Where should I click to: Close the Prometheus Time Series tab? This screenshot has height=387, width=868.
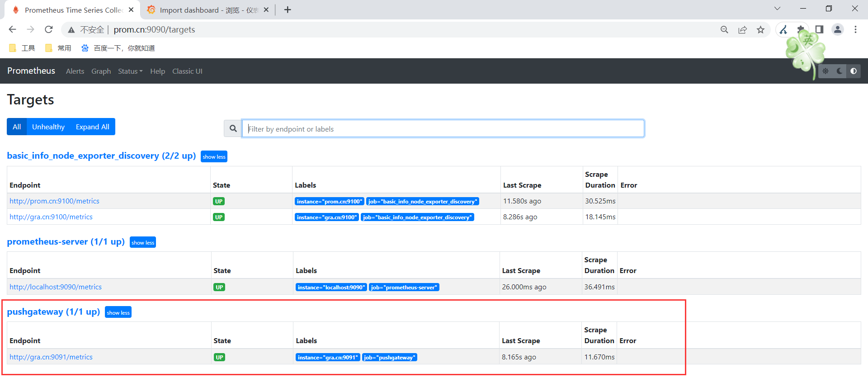coord(131,9)
